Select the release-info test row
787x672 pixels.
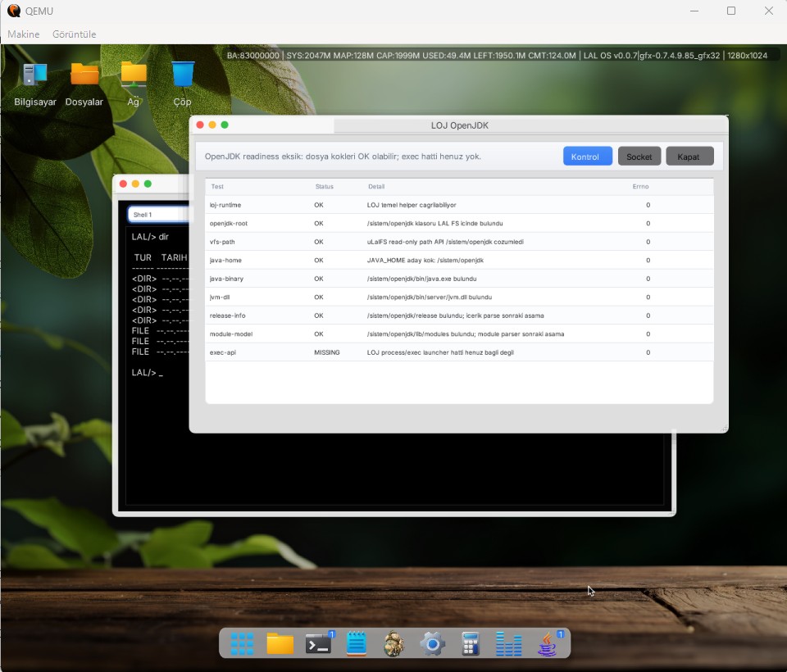click(x=459, y=316)
